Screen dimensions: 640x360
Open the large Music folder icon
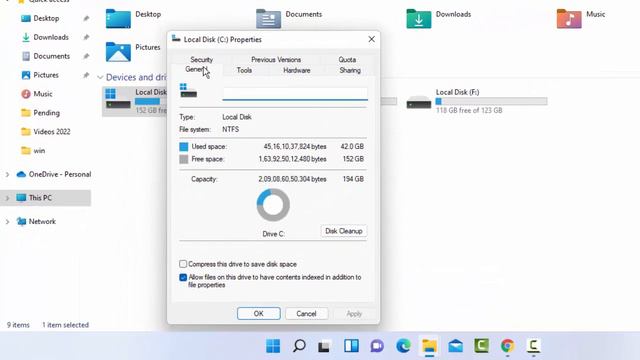click(569, 18)
